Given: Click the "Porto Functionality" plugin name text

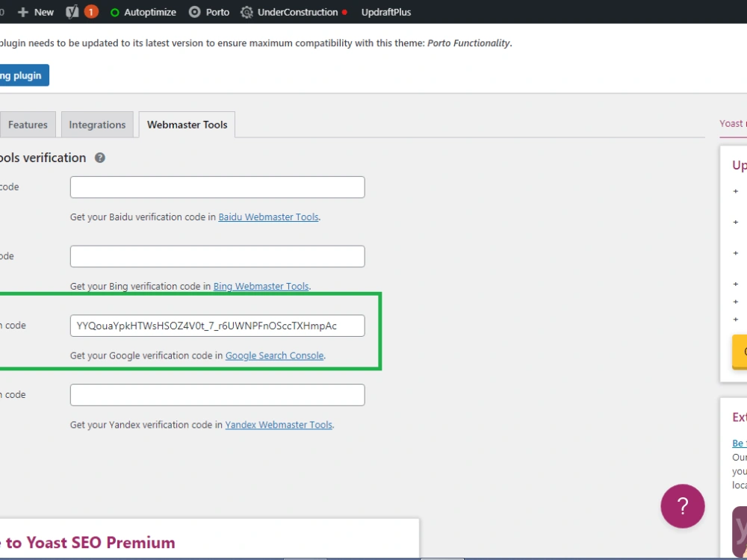Looking at the screenshot, I should [x=468, y=43].
